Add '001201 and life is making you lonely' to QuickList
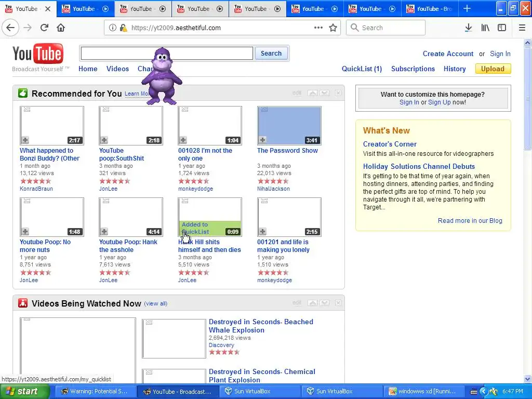Viewport: 532px width, 399px height. [x=262, y=231]
